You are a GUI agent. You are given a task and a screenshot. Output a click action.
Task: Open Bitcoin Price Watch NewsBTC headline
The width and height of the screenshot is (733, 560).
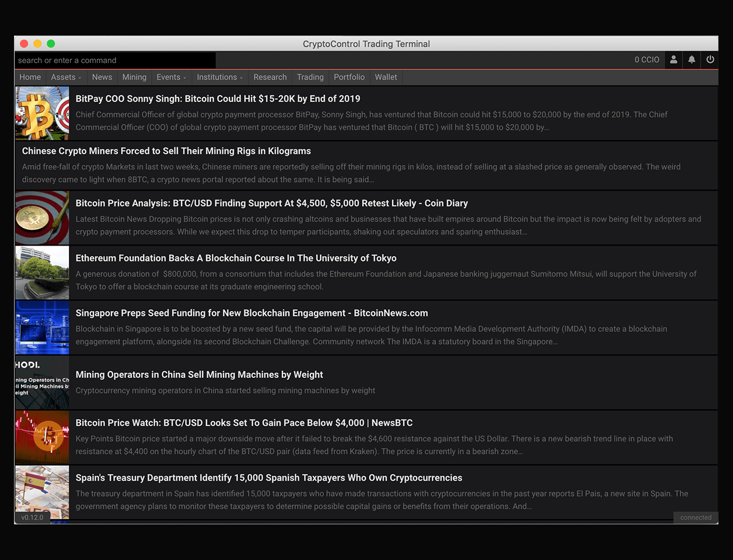click(x=244, y=423)
